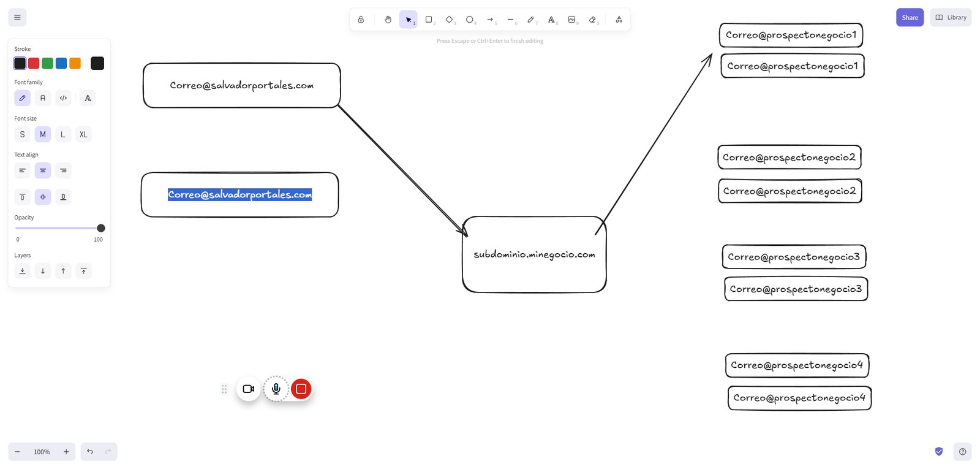The image size is (980, 469).
Task: Pick the Diamond shape tool
Action: point(449,20)
